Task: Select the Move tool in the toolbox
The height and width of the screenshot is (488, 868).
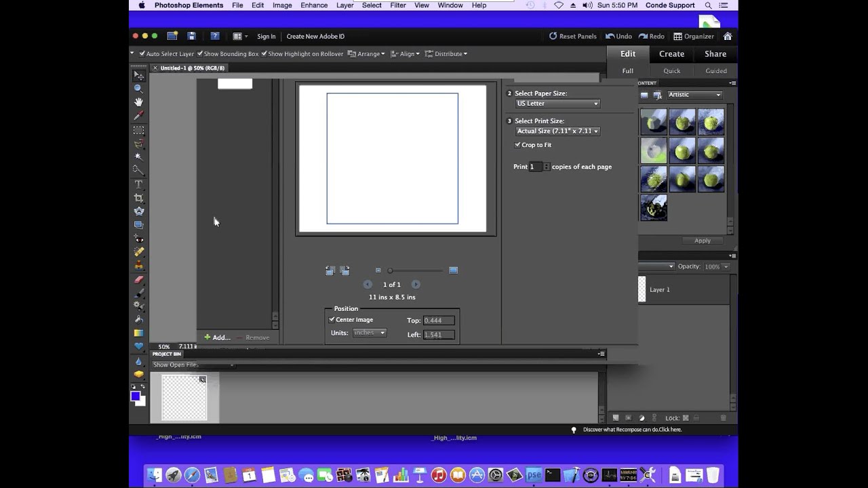Action: (138, 75)
